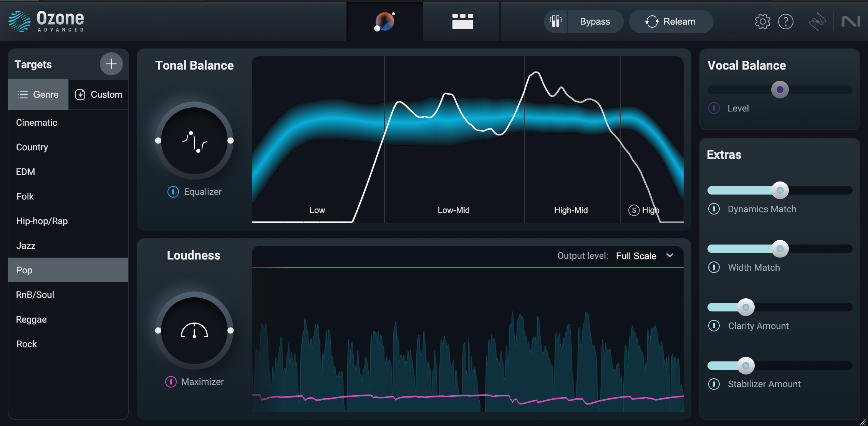Open the Equalizer module knob icon
This screenshot has height=426, width=868.
(194, 141)
